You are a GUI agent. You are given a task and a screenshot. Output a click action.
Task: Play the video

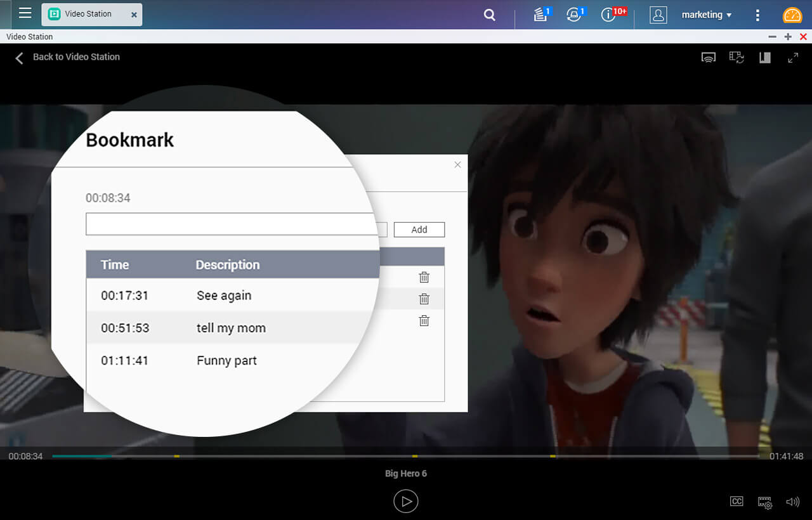pos(406,502)
